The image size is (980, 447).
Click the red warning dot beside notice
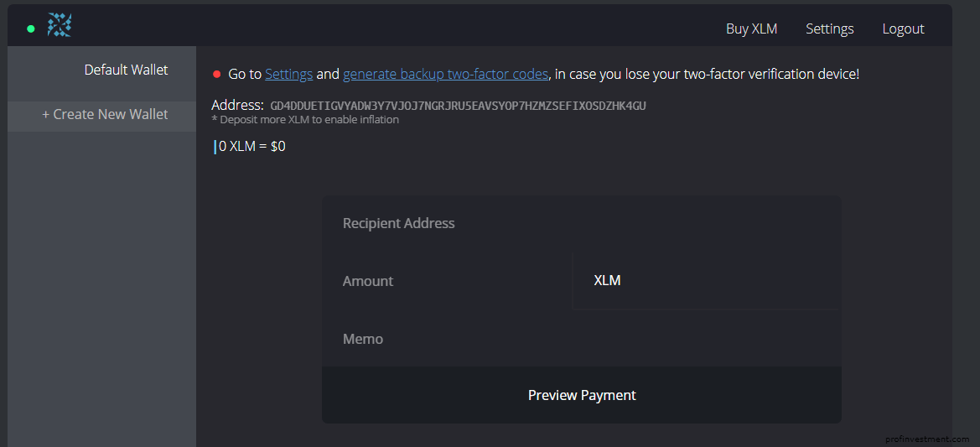tap(217, 75)
